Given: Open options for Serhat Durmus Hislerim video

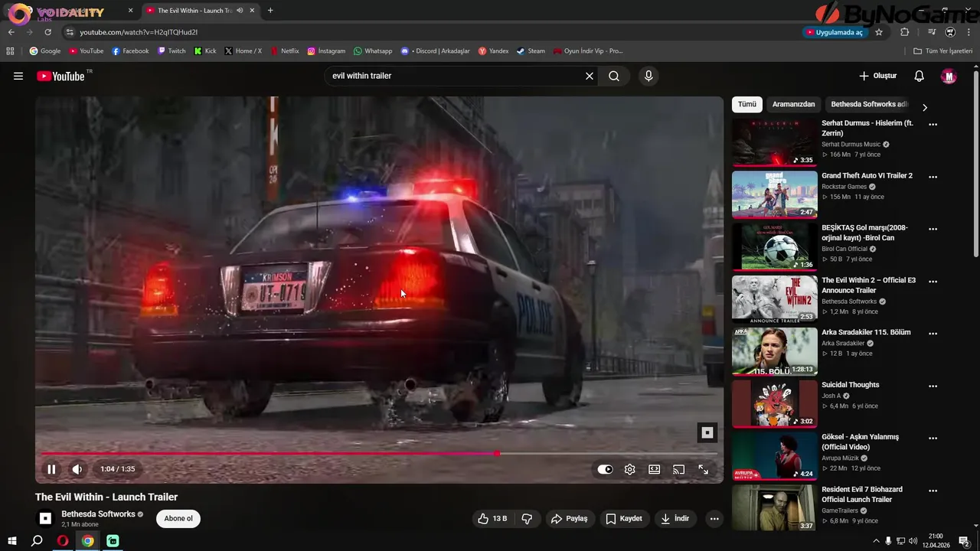Looking at the screenshot, I should coord(933,124).
